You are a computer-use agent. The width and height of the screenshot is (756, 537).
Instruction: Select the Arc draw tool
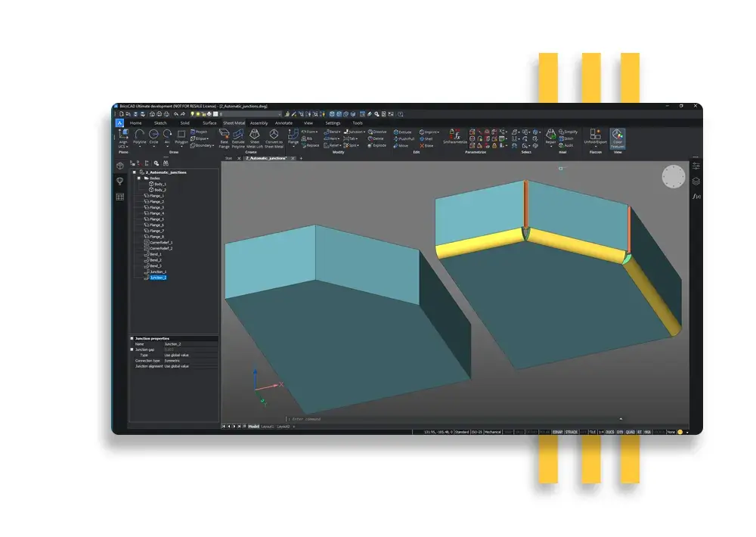point(167,137)
